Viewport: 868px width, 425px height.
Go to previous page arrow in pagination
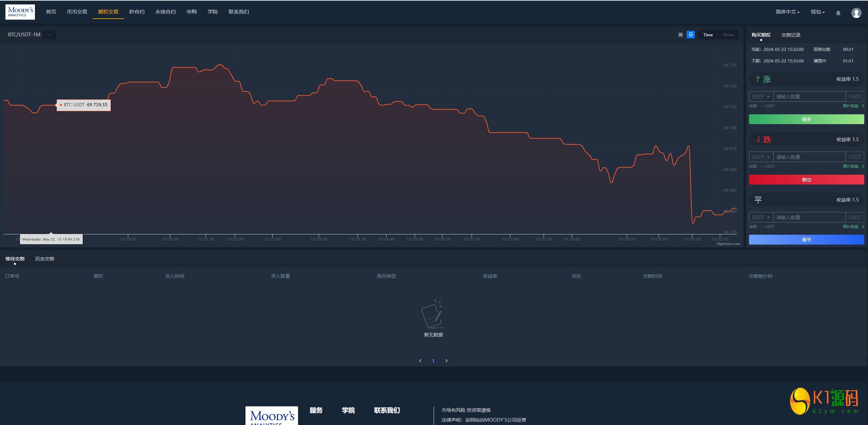point(420,361)
